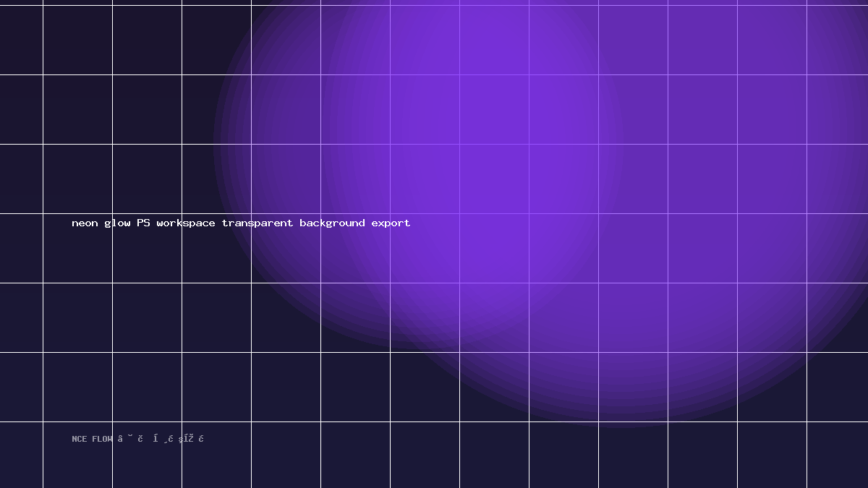This screenshot has height=488, width=868.
Task: Click the "NCE" text in the footer
Action: pos(80,439)
